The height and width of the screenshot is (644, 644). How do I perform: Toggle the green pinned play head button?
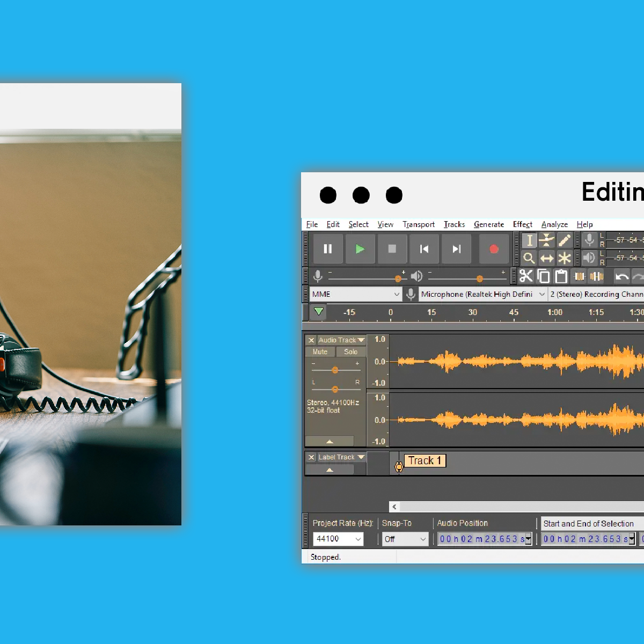(319, 312)
